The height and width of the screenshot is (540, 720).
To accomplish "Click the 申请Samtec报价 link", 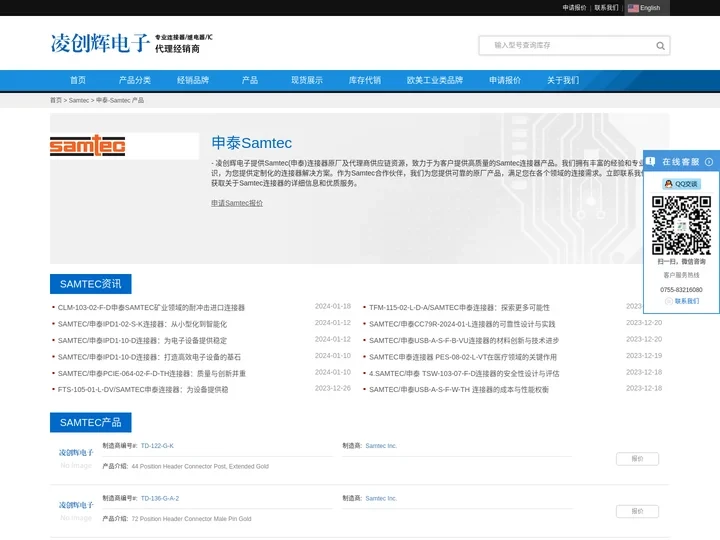I will [x=237, y=203].
